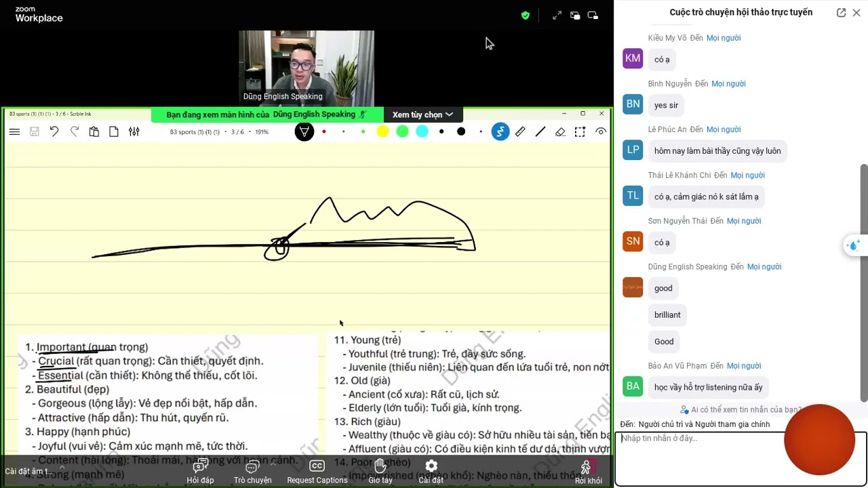
Task: Click SN avatar of Sơn Nguyễn Thái
Action: (x=633, y=241)
